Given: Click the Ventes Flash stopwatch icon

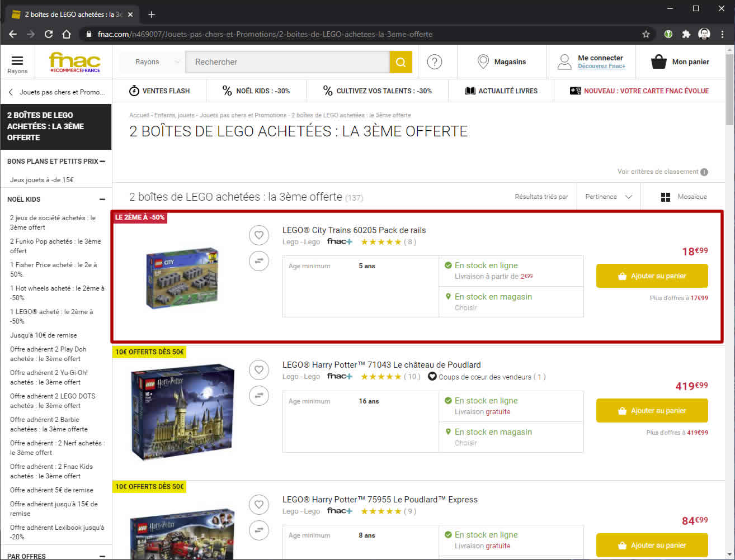Looking at the screenshot, I should tap(134, 91).
